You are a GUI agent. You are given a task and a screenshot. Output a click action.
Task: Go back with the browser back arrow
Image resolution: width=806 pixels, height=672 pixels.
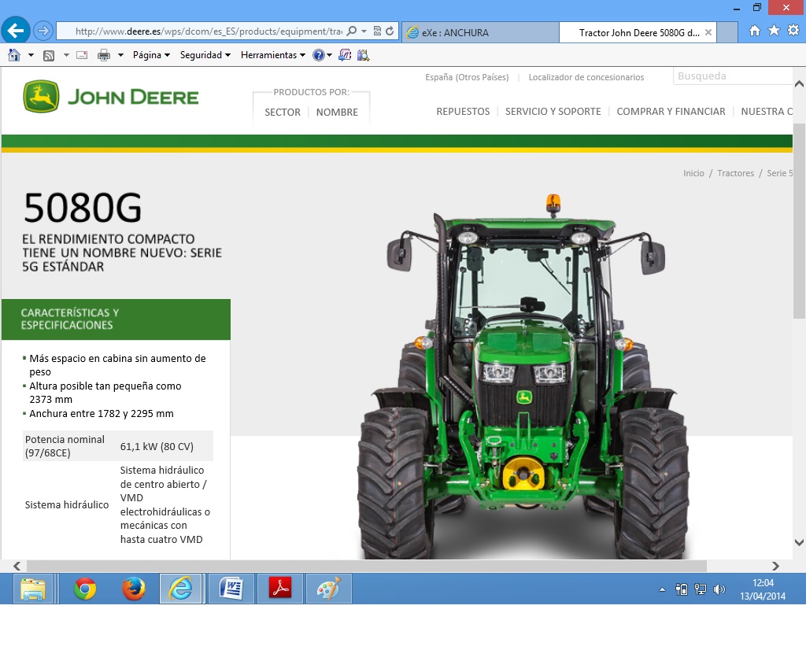(x=16, y=31)
